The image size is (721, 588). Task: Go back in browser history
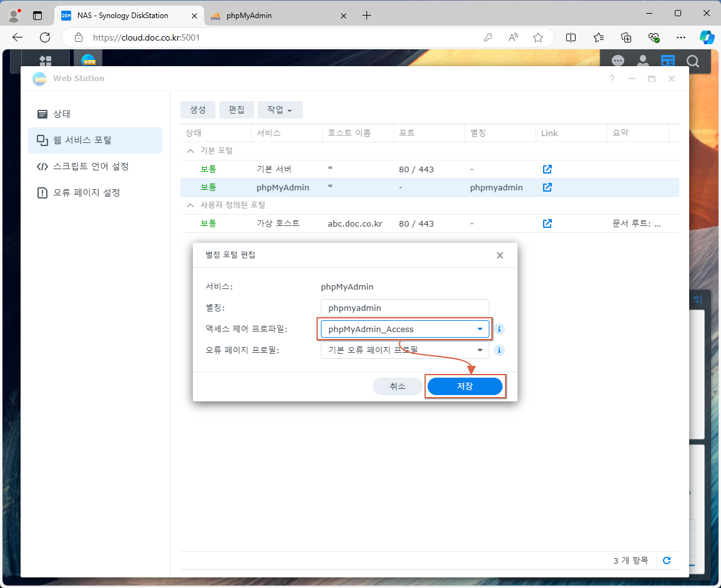coord(17,37)
